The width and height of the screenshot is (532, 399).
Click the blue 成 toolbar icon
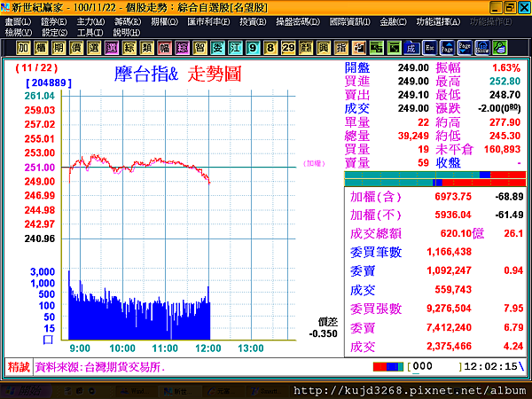pos(411,48)
